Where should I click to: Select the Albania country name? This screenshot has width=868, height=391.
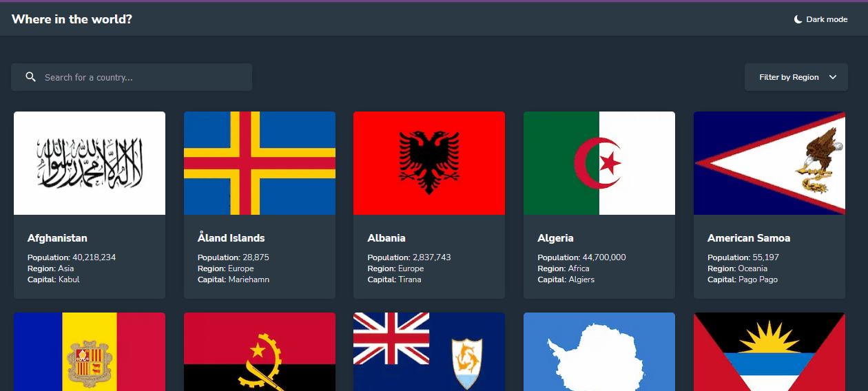(x=386, y=238)
